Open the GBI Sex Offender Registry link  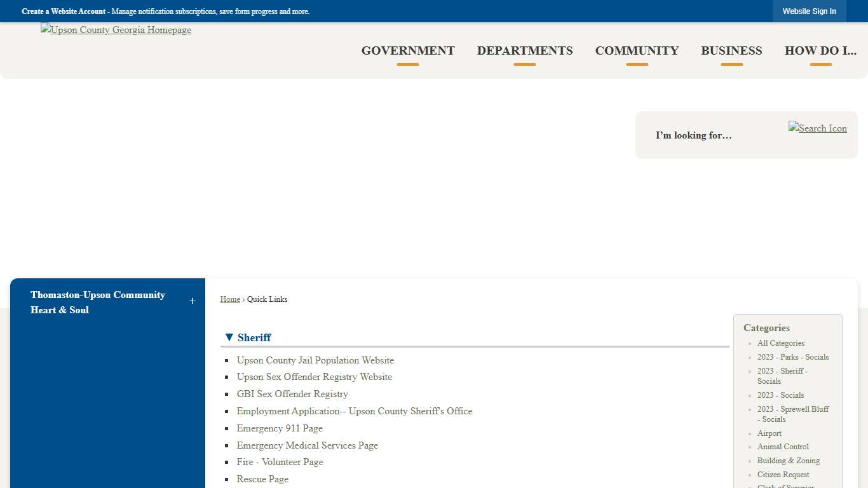point(292,394)
